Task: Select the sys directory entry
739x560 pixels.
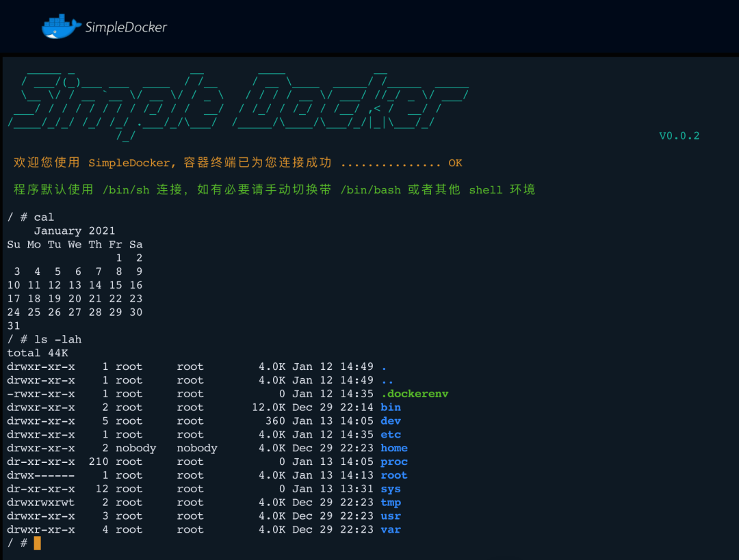Action: (x=390, y=488)
